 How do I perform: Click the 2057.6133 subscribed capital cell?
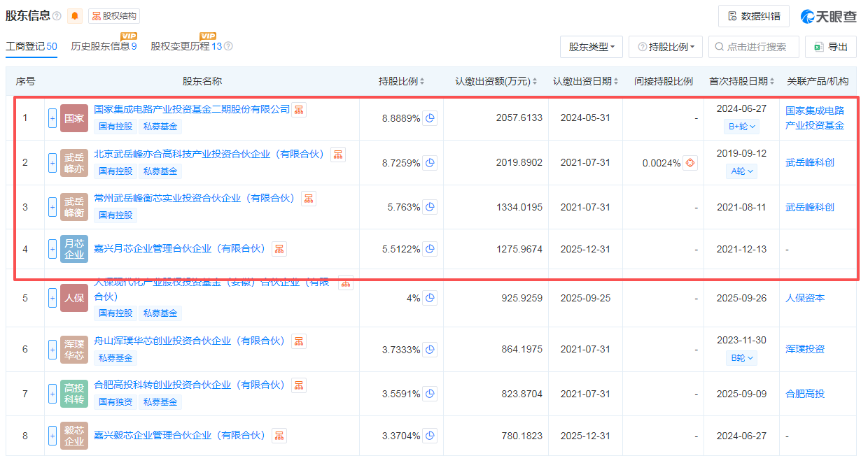pyautogui.click(x=519, y=118)
